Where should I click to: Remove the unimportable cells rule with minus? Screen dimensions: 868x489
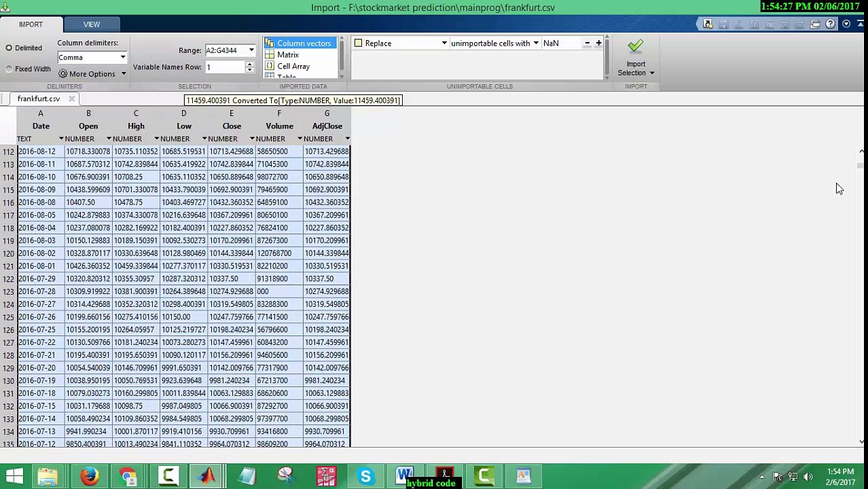(x=587, y=43)
